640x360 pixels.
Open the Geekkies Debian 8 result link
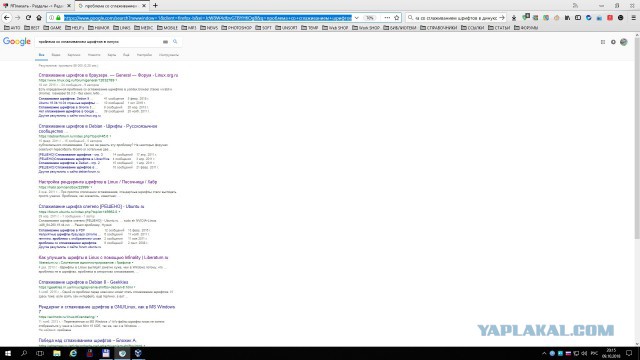coord(83,282)
